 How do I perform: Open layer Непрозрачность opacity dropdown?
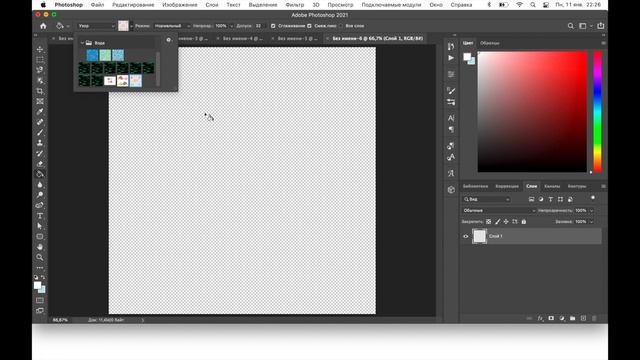point(591,211)
